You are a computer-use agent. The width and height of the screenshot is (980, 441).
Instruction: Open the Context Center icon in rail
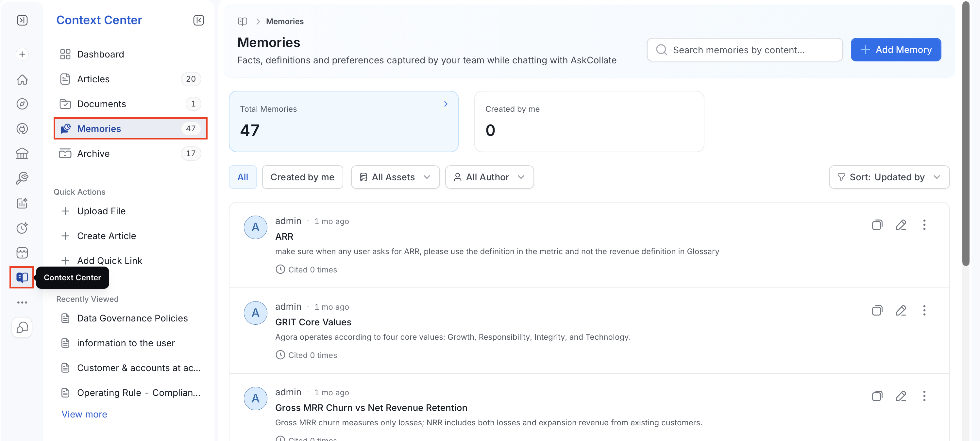click(x=22, y=277)
